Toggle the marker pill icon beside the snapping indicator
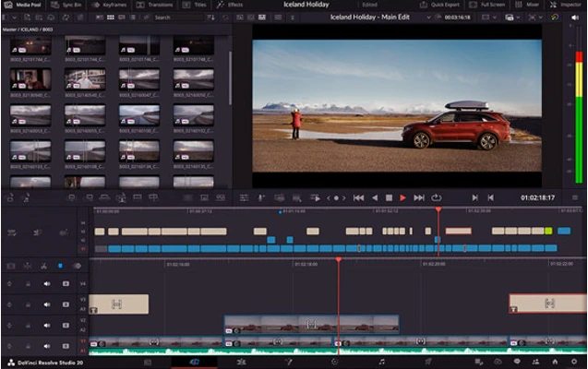 [77, 266]
